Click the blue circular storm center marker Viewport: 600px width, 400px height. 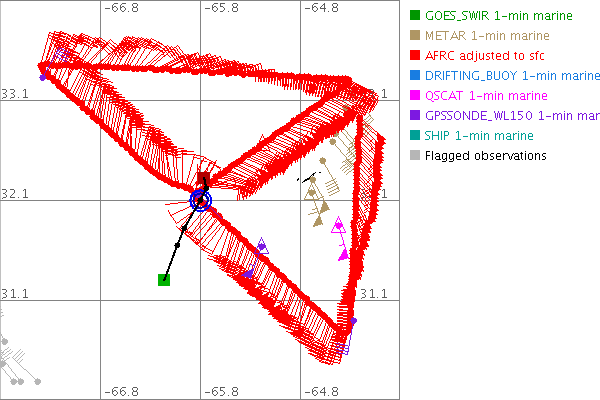tap(201, 200)
